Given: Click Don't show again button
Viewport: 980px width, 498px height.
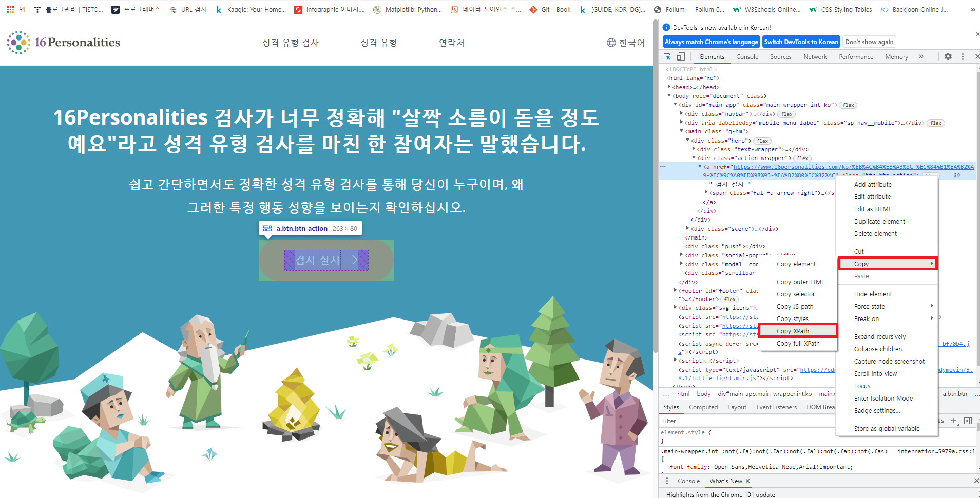Looking at the screenshot, I should [869, 42].
